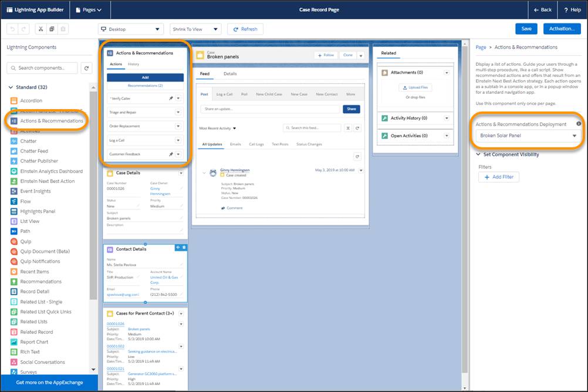Click the Copy icon in toolbar
The width and height of the screenshot is (588, 392).
click(x=52, y=29)
